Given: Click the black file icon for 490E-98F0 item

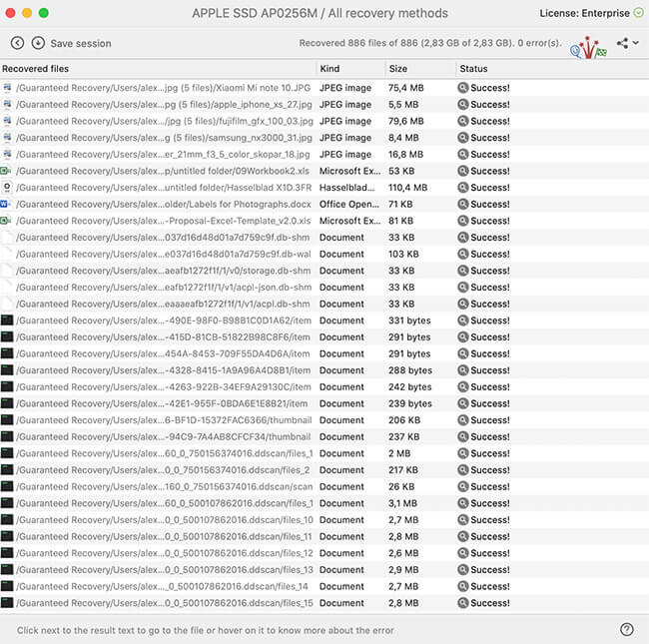Looking at the screenshot, I should (x=7, y=320).
